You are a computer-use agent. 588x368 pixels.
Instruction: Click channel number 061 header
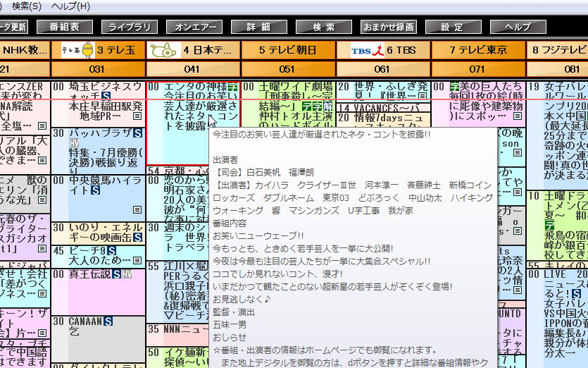(383, 69)
